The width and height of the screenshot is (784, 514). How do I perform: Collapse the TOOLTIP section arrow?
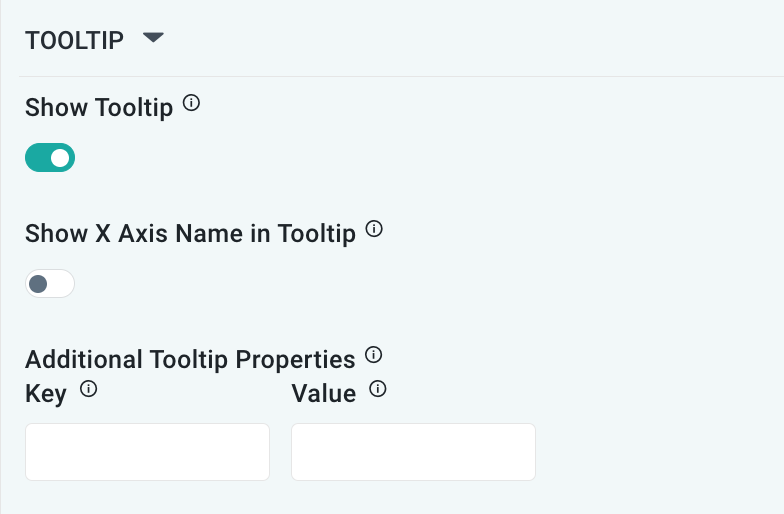(152, 38)
